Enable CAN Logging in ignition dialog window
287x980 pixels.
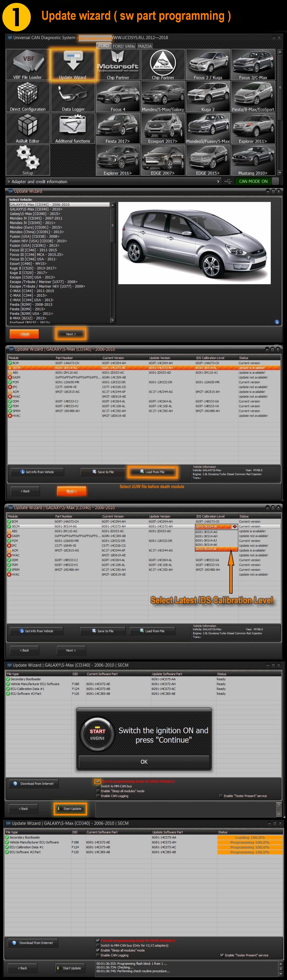point(98,796)
